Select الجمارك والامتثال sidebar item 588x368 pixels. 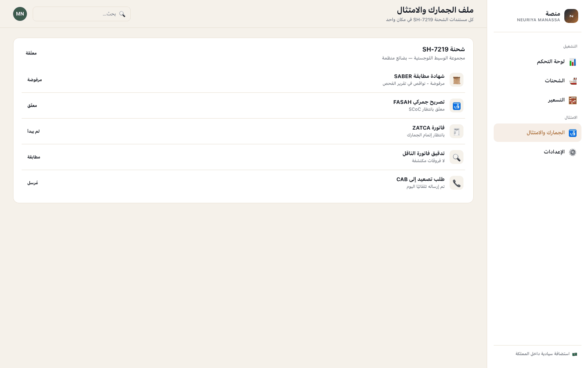(x=537, y=133)
